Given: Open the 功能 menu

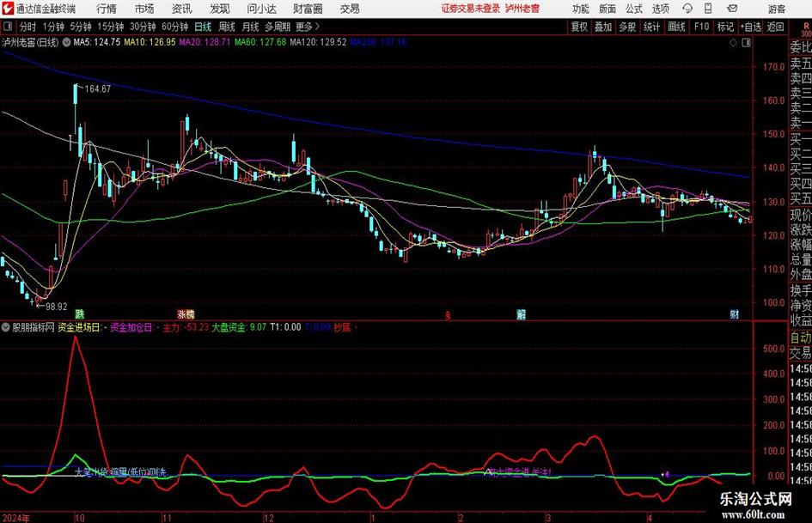Looking at the screenshot, I should coord(581,9).
